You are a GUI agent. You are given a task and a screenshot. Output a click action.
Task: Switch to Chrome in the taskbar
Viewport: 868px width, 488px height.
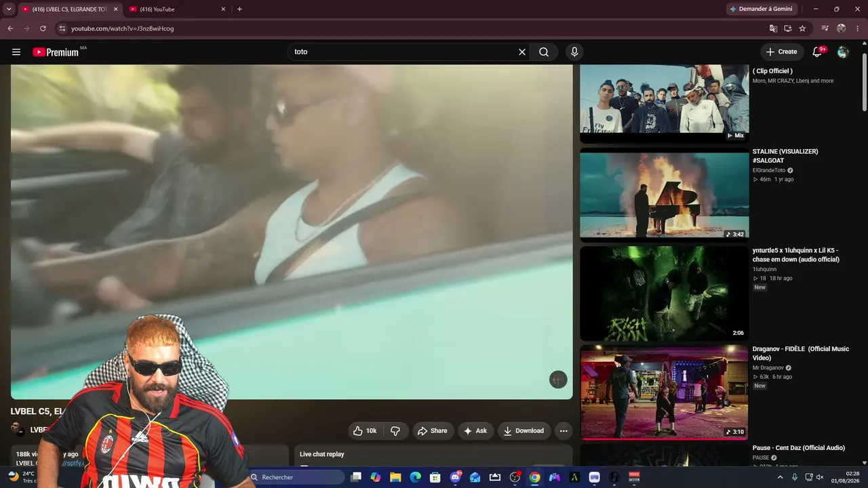pos(535,477)
